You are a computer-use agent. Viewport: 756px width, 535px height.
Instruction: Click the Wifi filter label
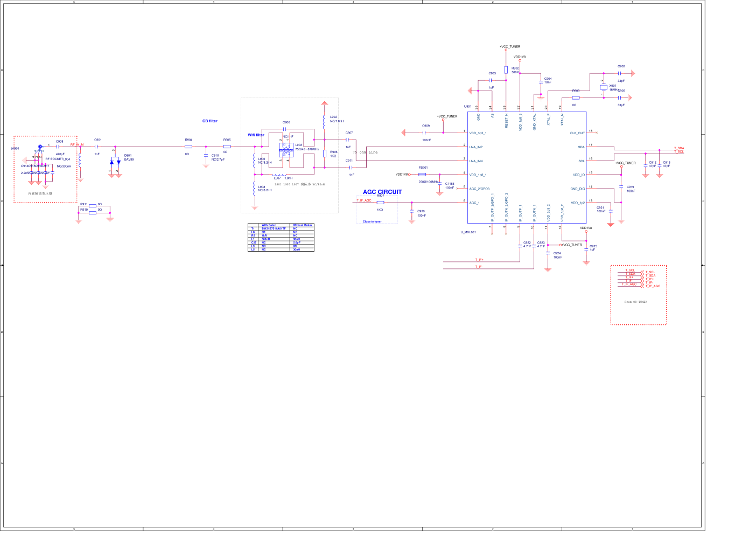point(256,135)
